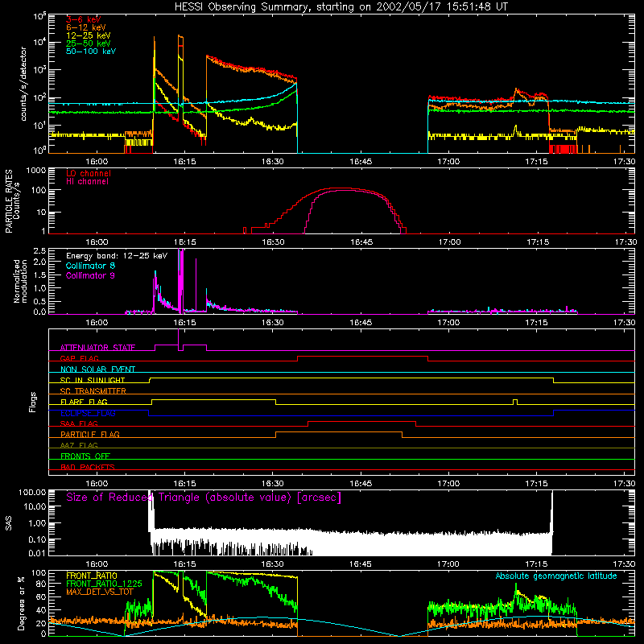644x644 pixels.
Task: Select the 3-6 keV legend label
Action: (x=84, y=19)
